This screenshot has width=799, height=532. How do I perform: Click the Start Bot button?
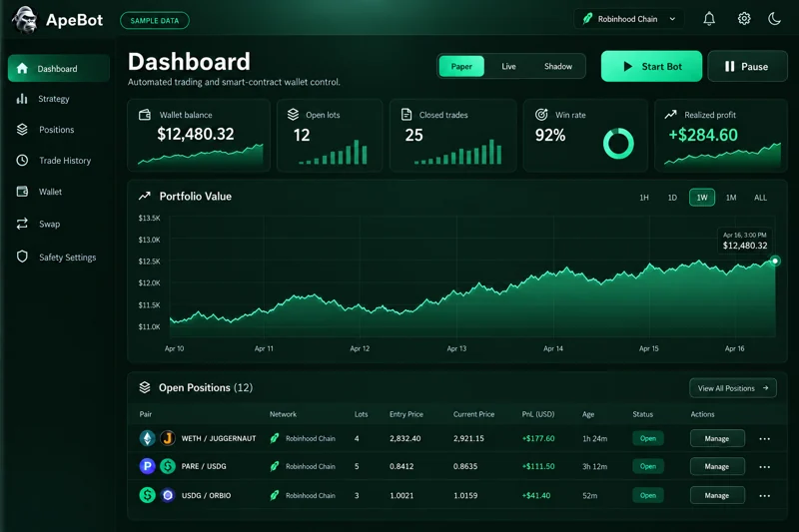click(651, 66)
